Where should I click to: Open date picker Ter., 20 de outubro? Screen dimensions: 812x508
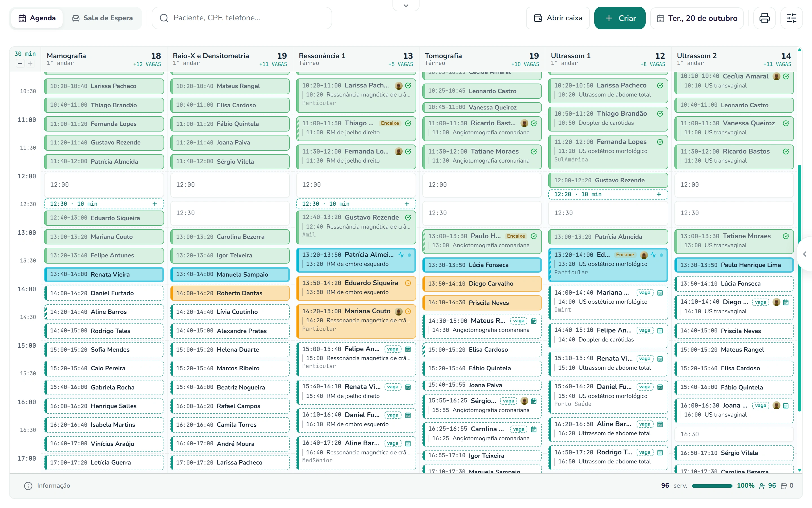coord(697,18)
